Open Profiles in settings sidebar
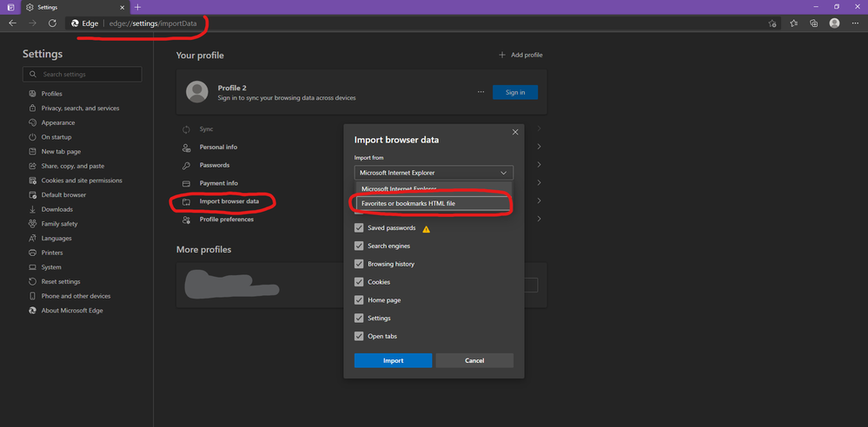 (51, 94)
